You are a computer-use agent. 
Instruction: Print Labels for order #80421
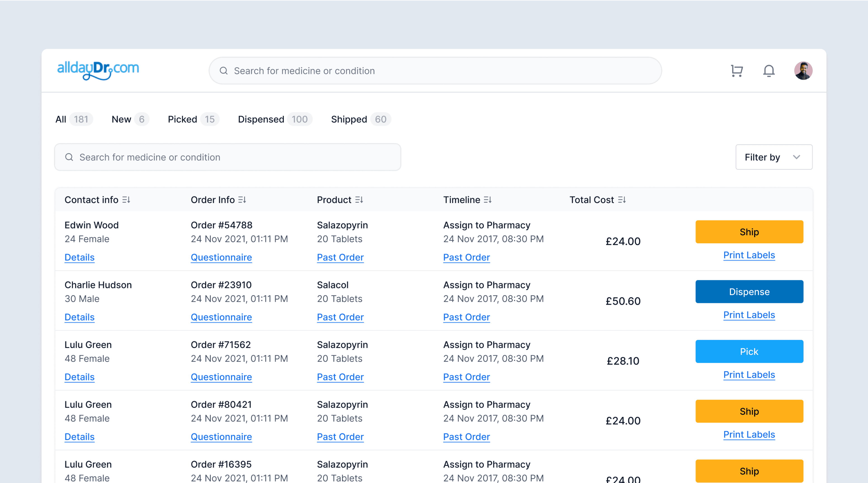[x=749, y=434]
